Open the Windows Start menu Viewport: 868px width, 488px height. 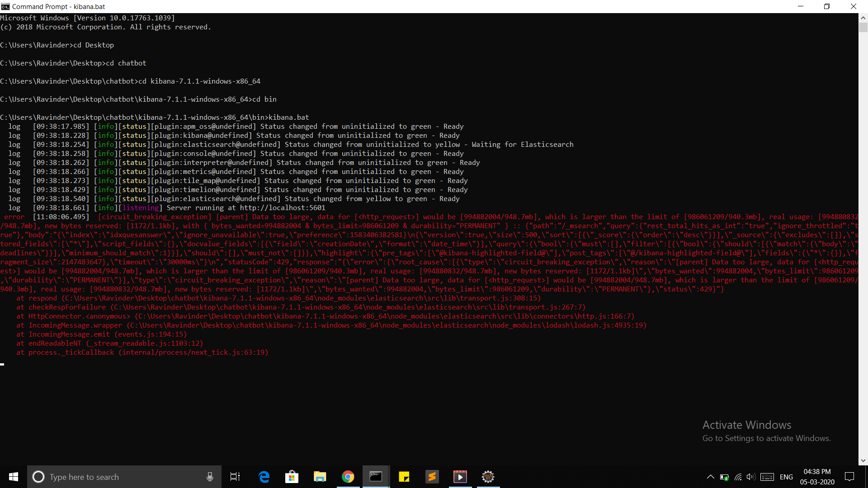pos(14,477)
